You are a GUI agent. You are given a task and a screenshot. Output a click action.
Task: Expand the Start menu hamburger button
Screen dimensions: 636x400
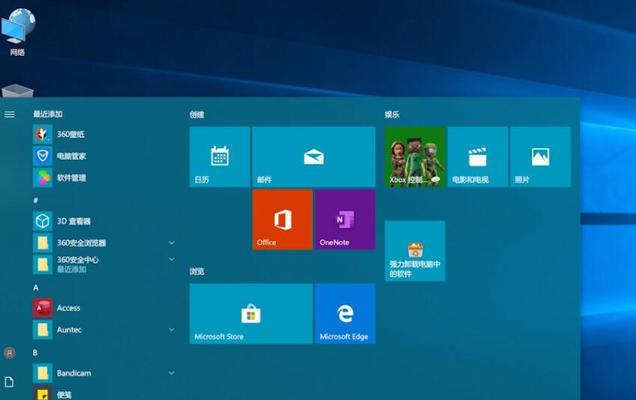tap(9, 114)
